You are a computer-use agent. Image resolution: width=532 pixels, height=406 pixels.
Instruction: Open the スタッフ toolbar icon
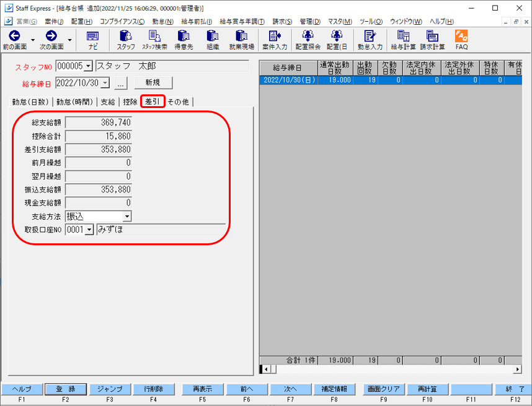coord(125,37)
